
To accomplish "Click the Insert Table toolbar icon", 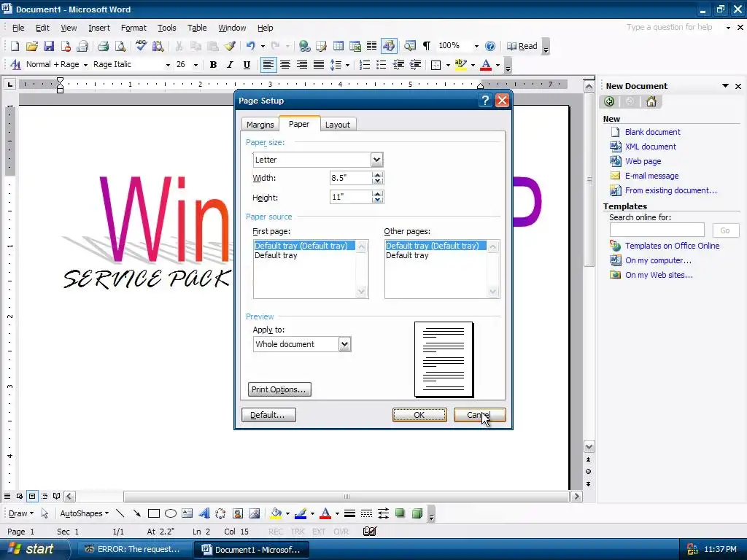I will (338, 46).
